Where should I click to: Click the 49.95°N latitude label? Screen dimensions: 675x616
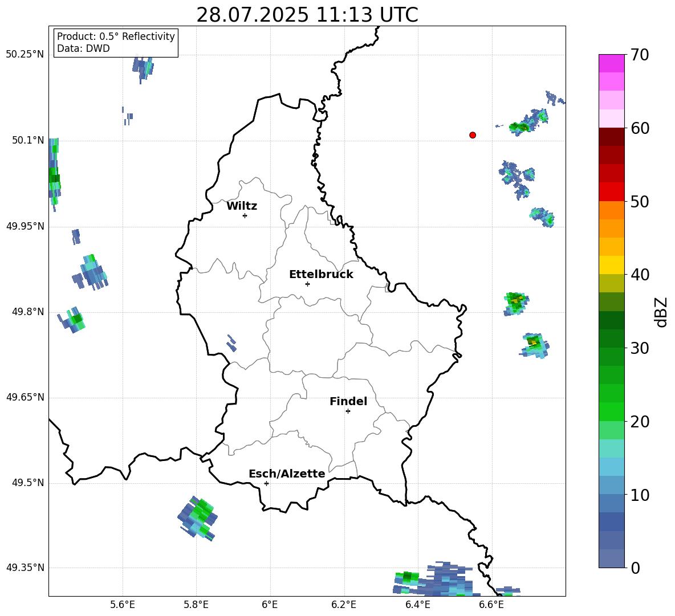(x=25, y=226)
